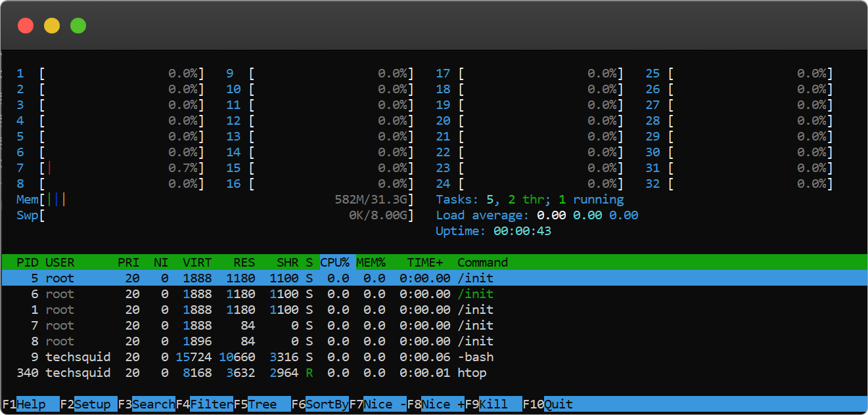Select the highlighted PID 5 /init row

coord(434,278)
